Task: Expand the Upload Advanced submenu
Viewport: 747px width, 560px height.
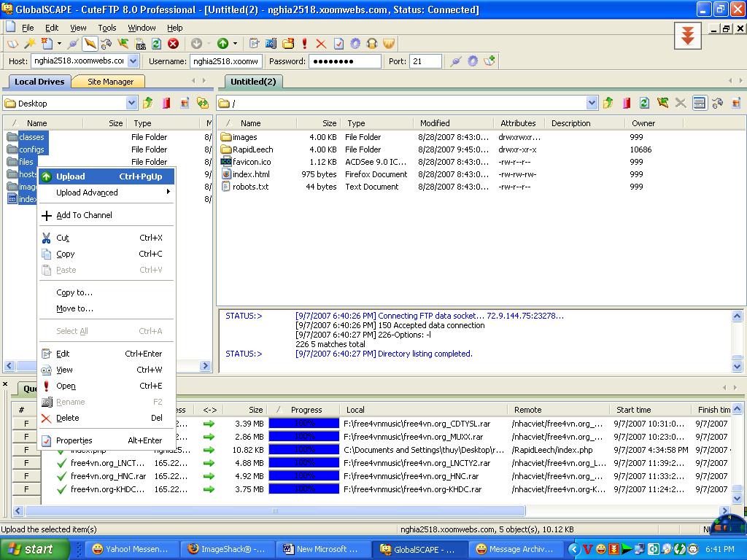Action: pyautogui.click(x=107, y=192)
